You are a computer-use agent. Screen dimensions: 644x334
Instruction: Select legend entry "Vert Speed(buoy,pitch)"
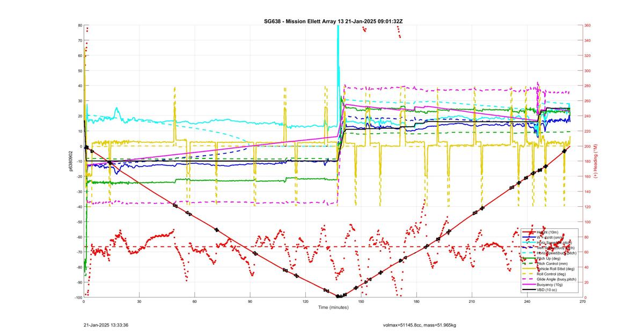pyautogui.click(x=557, y=248)
